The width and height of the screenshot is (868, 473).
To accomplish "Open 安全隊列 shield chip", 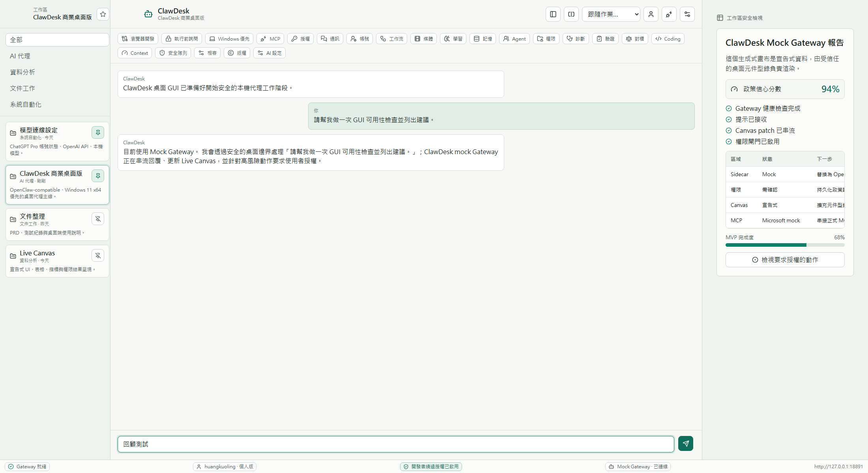I will [x=173, y=53].
